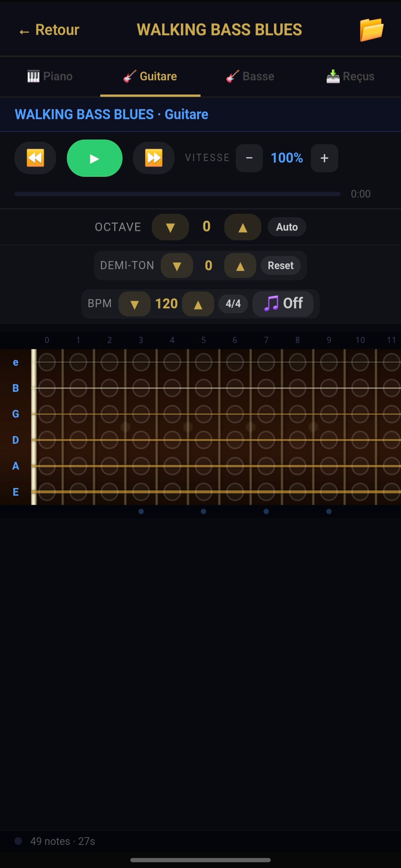
Task: Tap fret 7 on the D string
Action: [266, 440]
